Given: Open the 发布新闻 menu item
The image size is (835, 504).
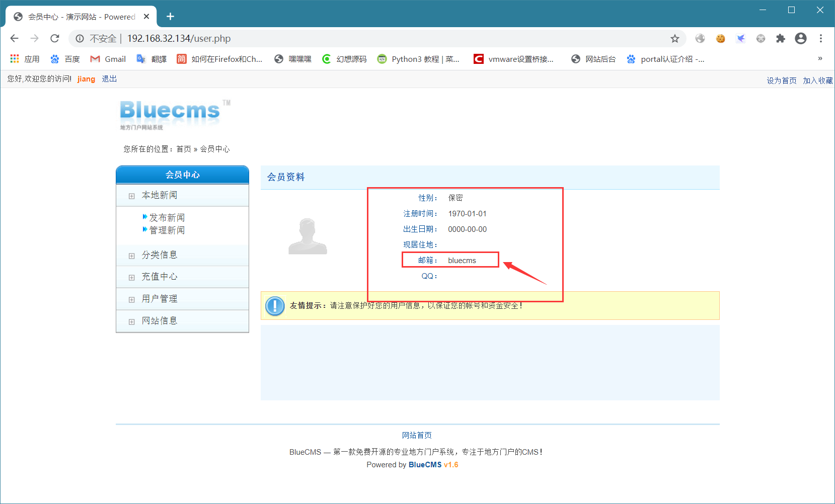Looking at the screenshot, I should (167, 217).
